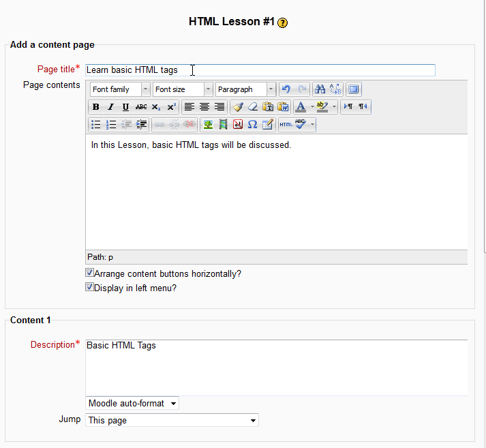Screen dimensions: 486x448
Task: Insert an image into page contents
Action: [x=208, y=125]
